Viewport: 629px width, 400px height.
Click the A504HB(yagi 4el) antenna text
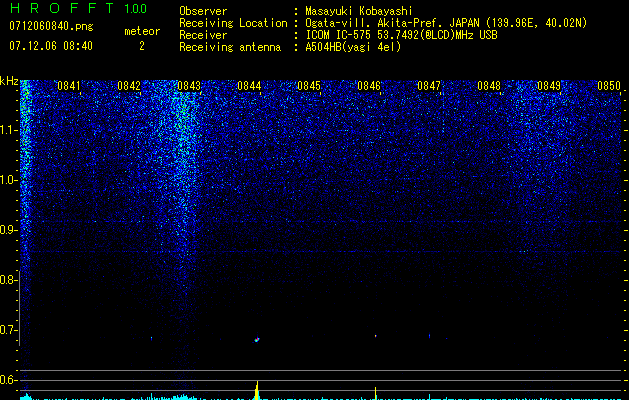[x=353, y=47]
